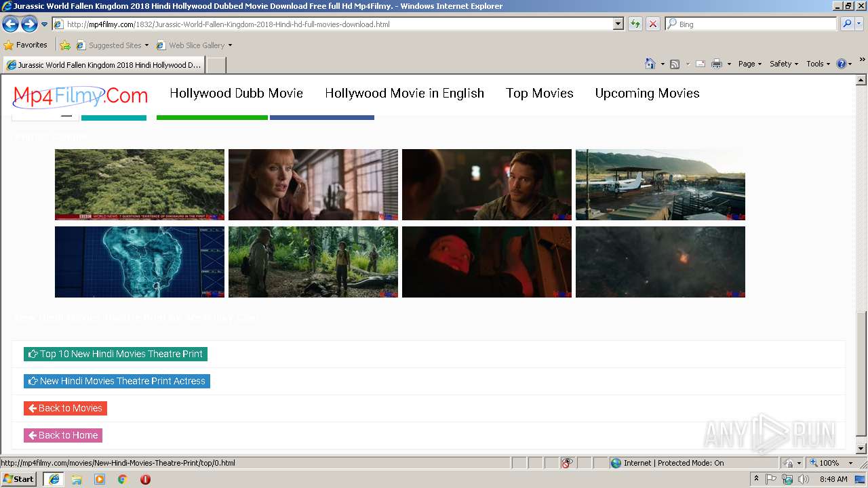
Task: Click the Back to Movies button
Action: (x=65, y=408)
